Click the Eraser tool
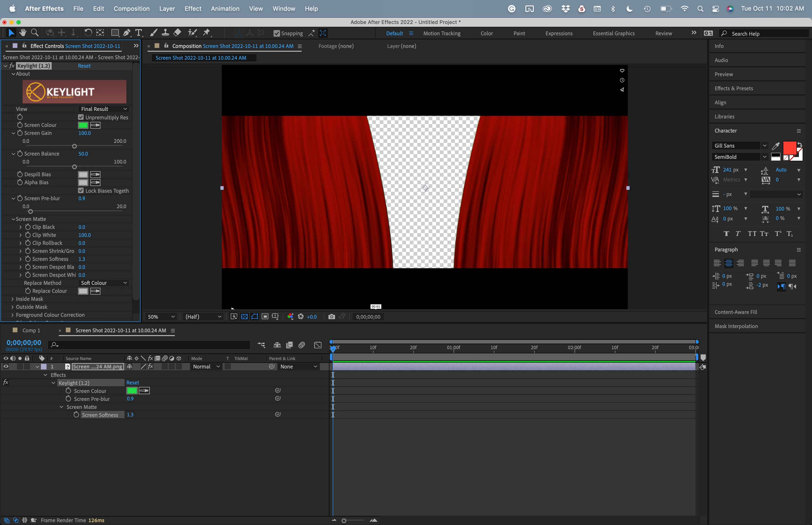 pyautogui.click(x=177, y=33)
